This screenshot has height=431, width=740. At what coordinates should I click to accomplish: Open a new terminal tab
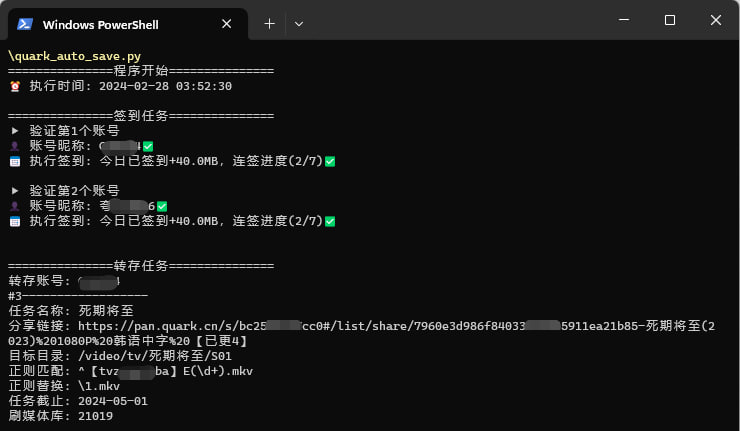tap(269, 24)
